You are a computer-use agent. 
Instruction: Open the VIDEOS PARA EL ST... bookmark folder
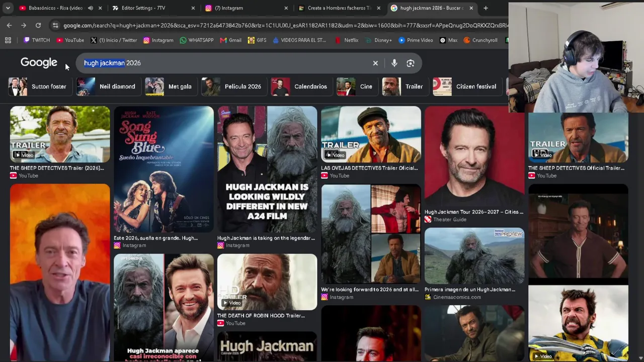[x=299, y=40]
